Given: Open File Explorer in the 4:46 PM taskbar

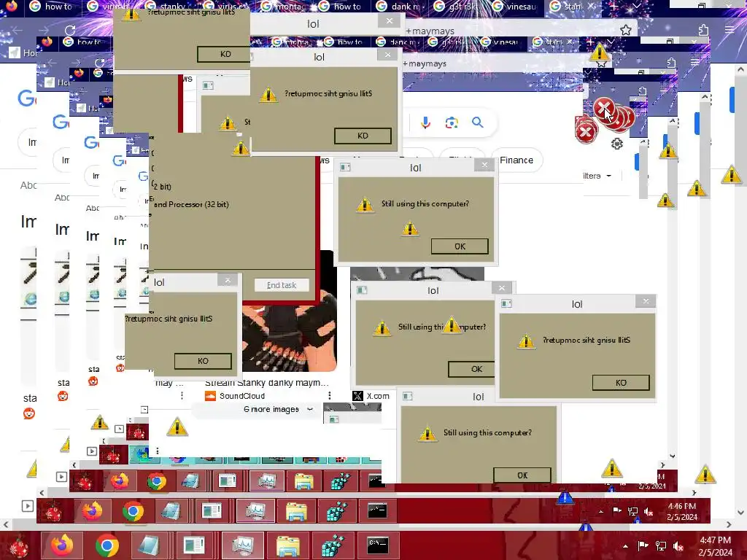Looking at the screenshot, I should pyautogui.click(x=296, y=512).
